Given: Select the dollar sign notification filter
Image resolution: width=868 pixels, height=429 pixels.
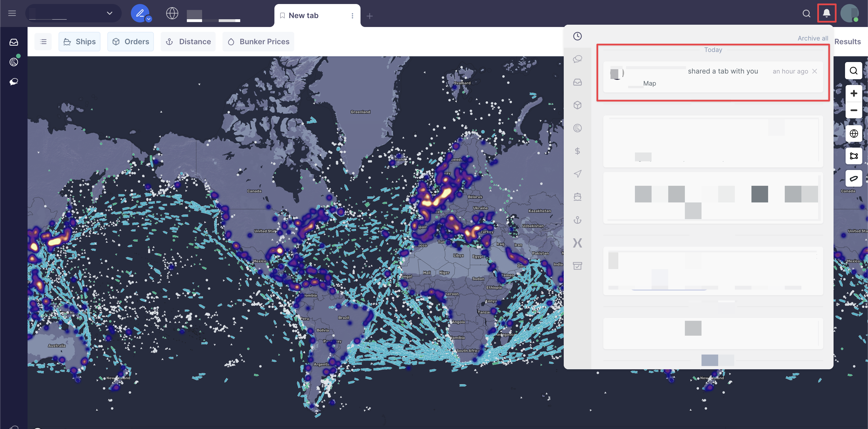Looking at the screenshot, I should 577,151.
